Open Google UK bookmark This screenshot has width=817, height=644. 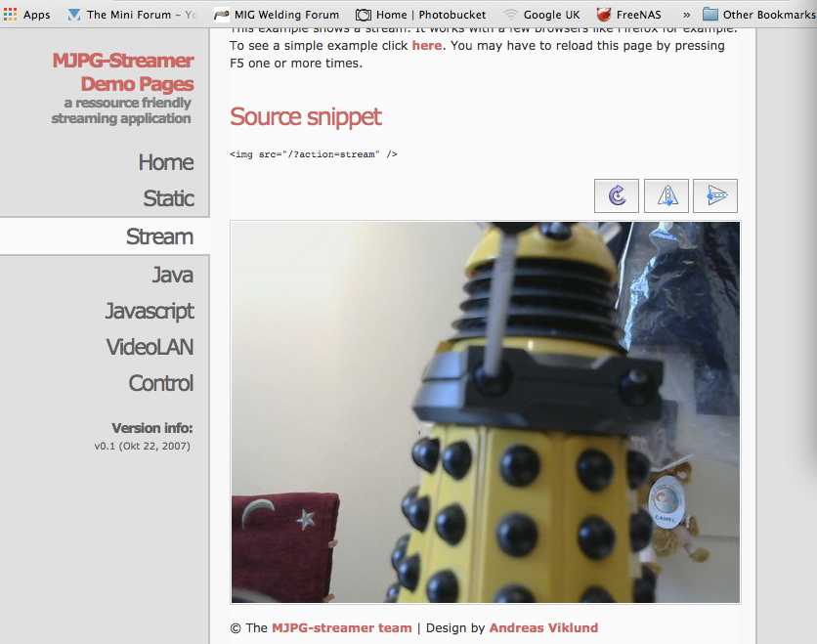541,15
